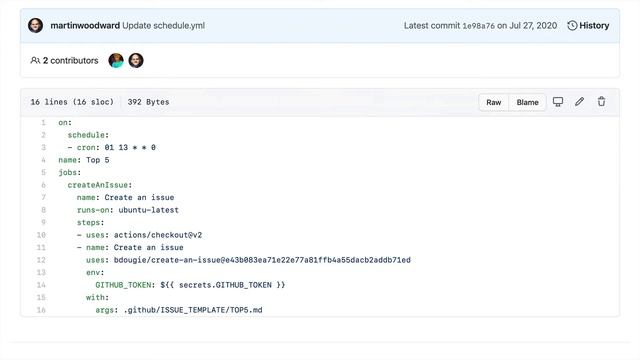
Task: Click the 'steps:' code line
Action: tap(91, 222)
